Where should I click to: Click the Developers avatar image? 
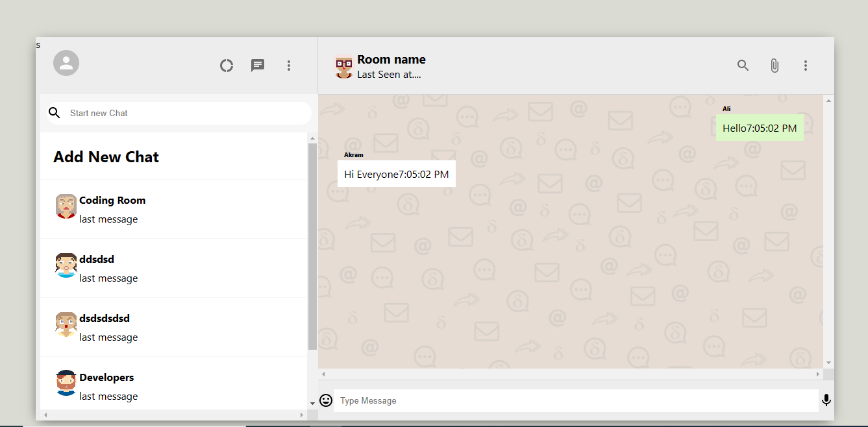(x=66, y=383)
